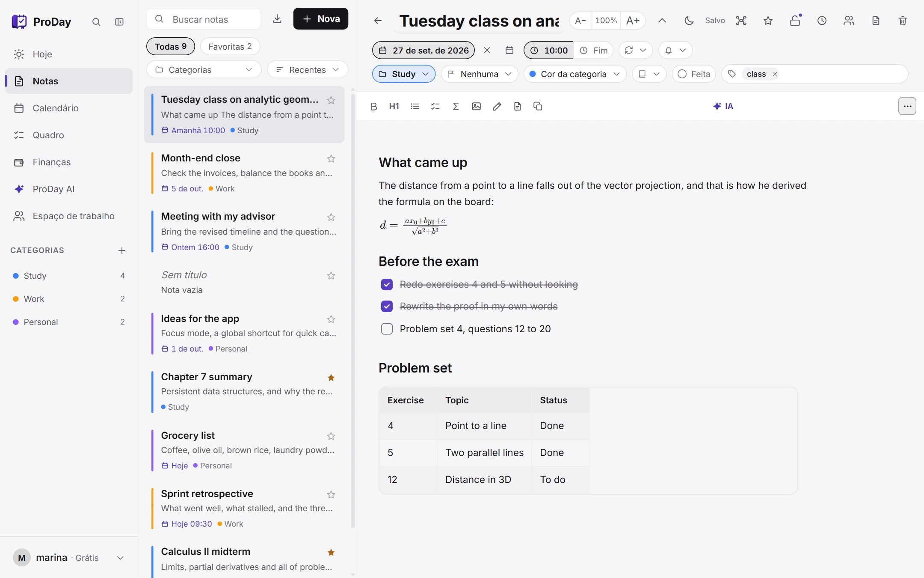The image size is (924, 578).
Task: Share the note with collaborators
Action: pyautogui.click(x=849, y=21)
